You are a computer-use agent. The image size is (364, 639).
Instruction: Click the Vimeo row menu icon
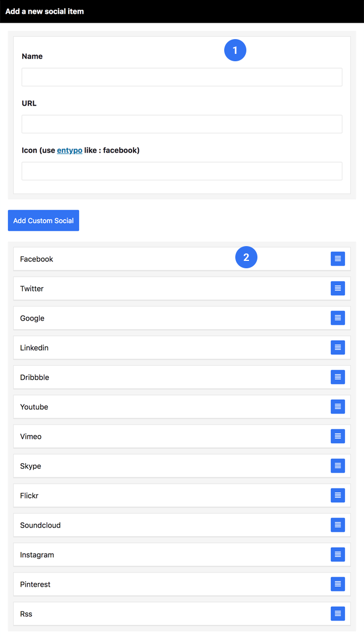(x=338, y=436)
